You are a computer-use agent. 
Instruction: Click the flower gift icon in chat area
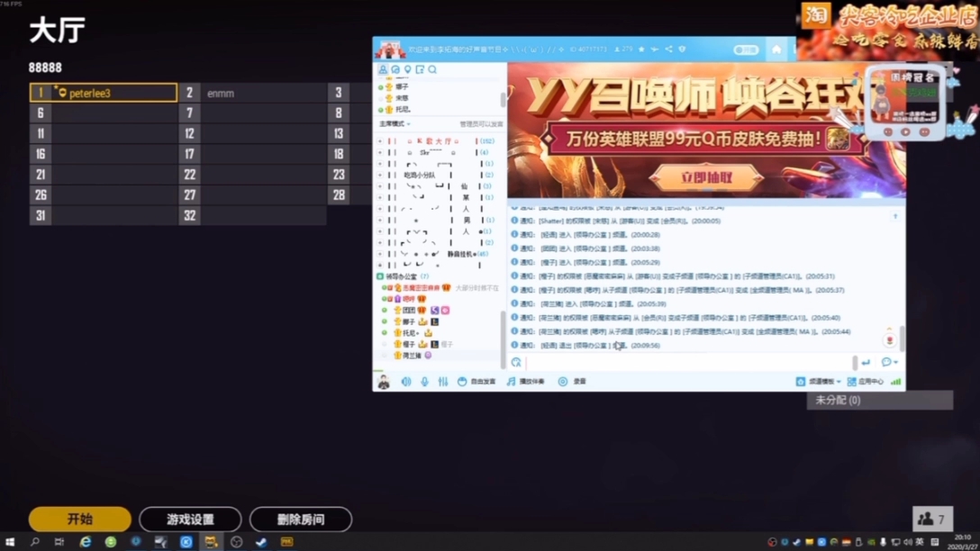click(889, 339)
